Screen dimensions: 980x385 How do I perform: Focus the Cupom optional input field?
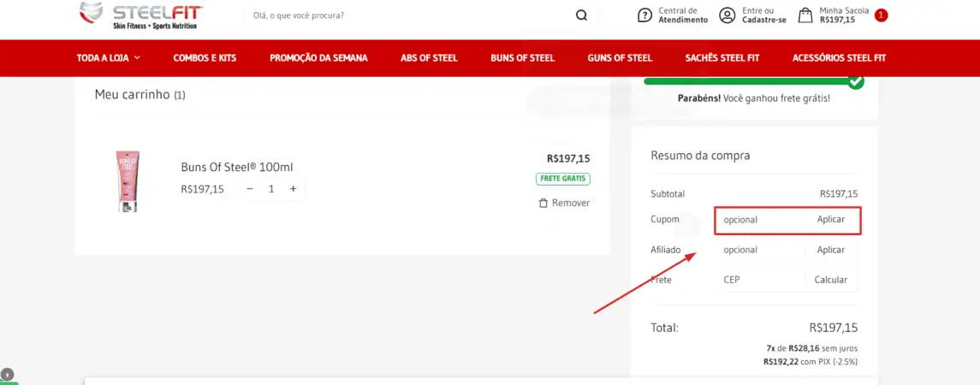[760, 220]
